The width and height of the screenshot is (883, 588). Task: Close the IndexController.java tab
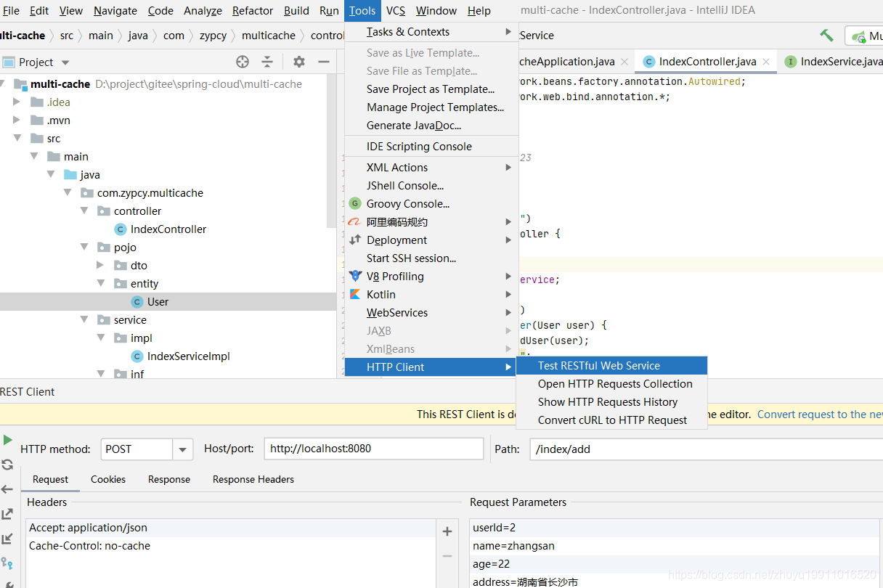coord(766,62)
